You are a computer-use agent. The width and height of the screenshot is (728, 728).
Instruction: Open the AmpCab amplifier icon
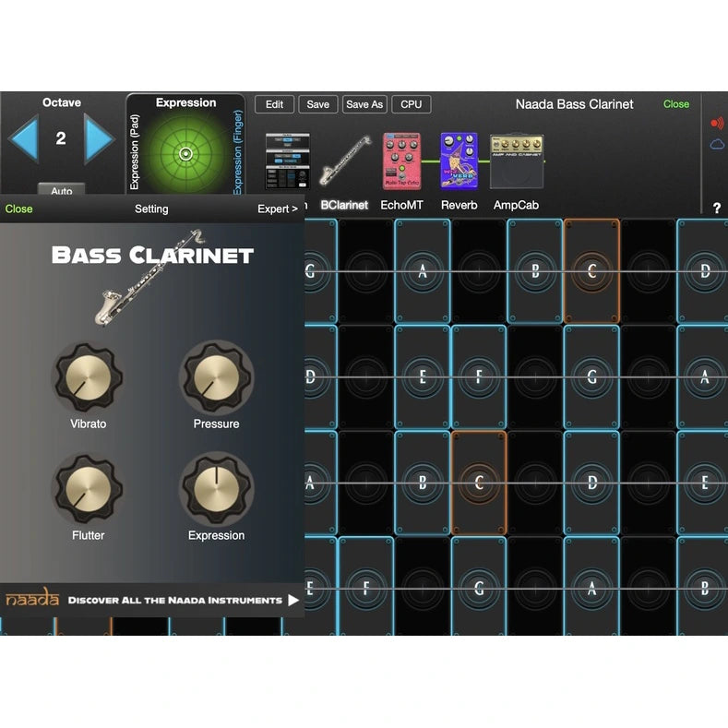point(517,161)
